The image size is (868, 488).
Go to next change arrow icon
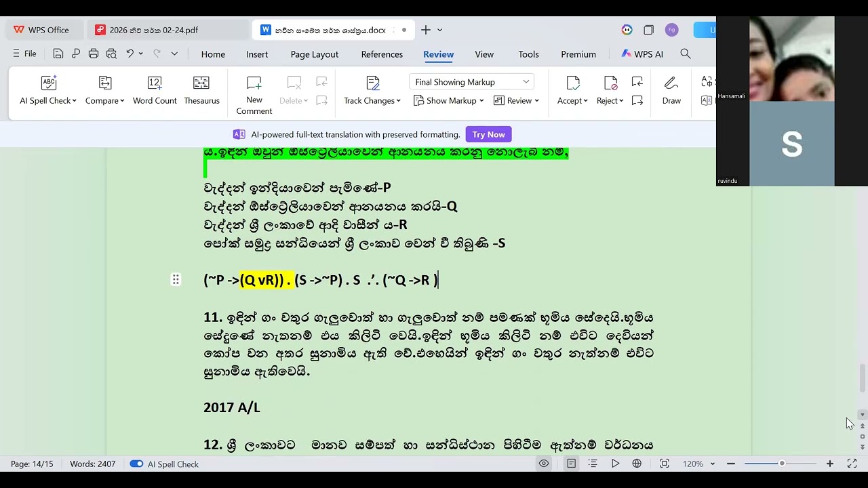click(637, 100)
